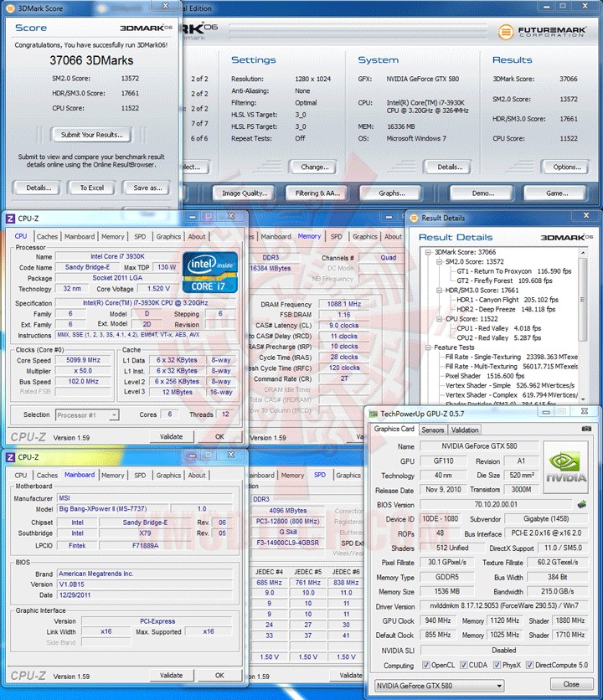Select Pixel Shader 1516.600 fps row
The width and height of the screenshot is (603, 700).
click(x=485, y=376)
